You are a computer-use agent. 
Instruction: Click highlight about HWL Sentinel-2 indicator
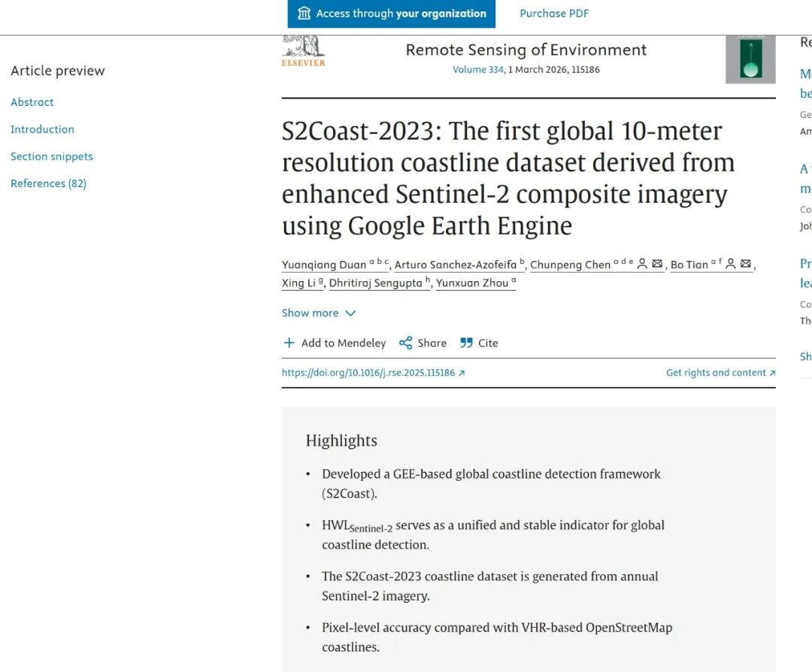(493, 534)
